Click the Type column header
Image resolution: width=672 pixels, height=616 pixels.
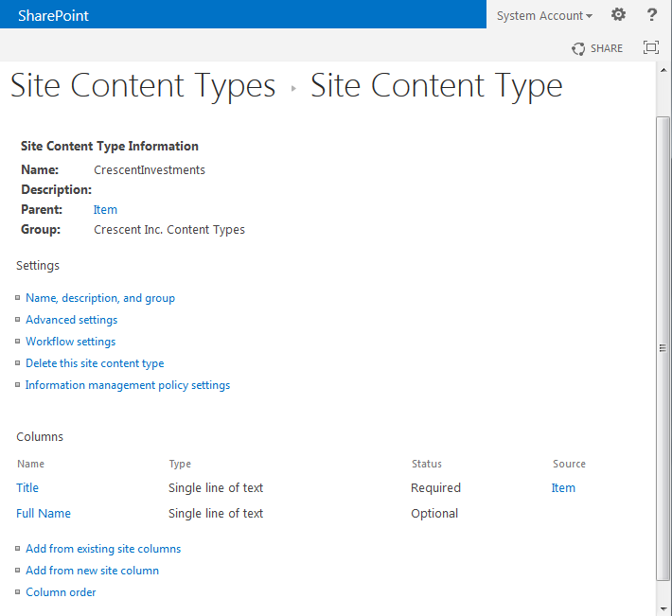coord(180,464)
